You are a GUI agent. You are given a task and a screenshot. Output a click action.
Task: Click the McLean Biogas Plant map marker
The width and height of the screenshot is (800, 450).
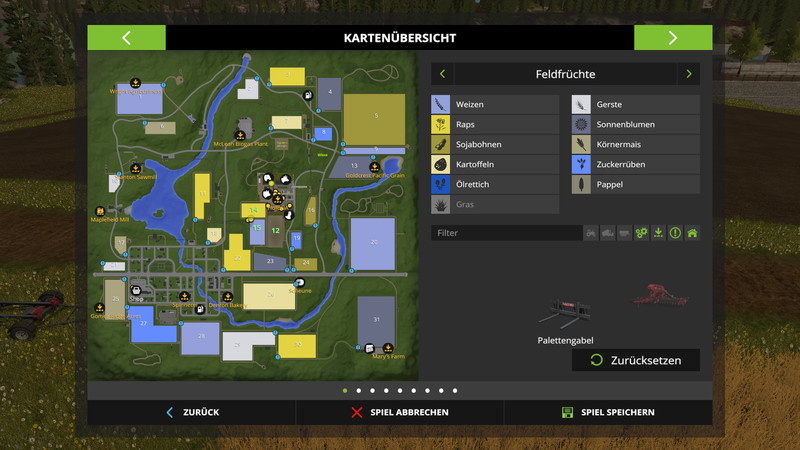click(240, 133)
